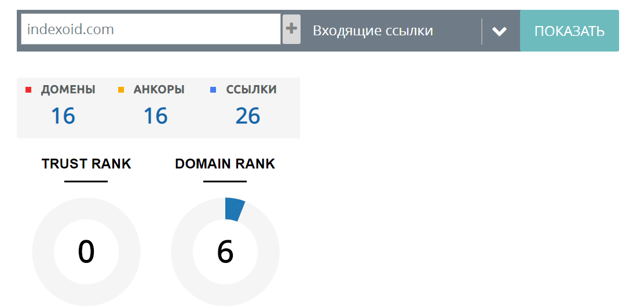Click the plus icon beside the domain field
This screenshot has width=644, height=308.
pyautogui.click(x=291, y=29)
